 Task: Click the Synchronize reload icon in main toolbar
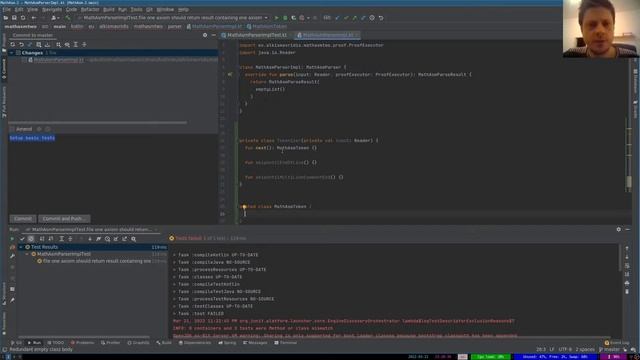23,18
